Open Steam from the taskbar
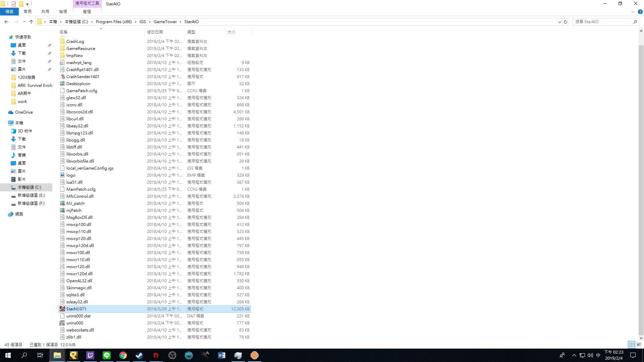This screenshot has height=362, width=644. (140, 355)
